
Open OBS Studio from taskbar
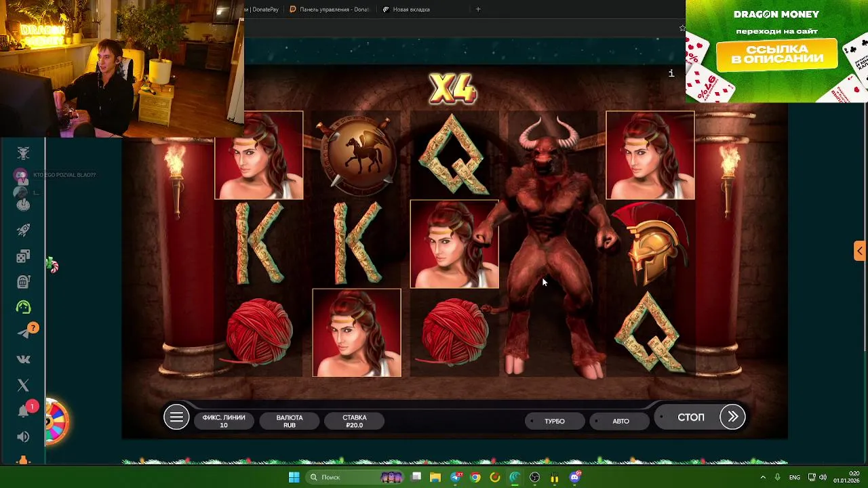coord(535,477)
